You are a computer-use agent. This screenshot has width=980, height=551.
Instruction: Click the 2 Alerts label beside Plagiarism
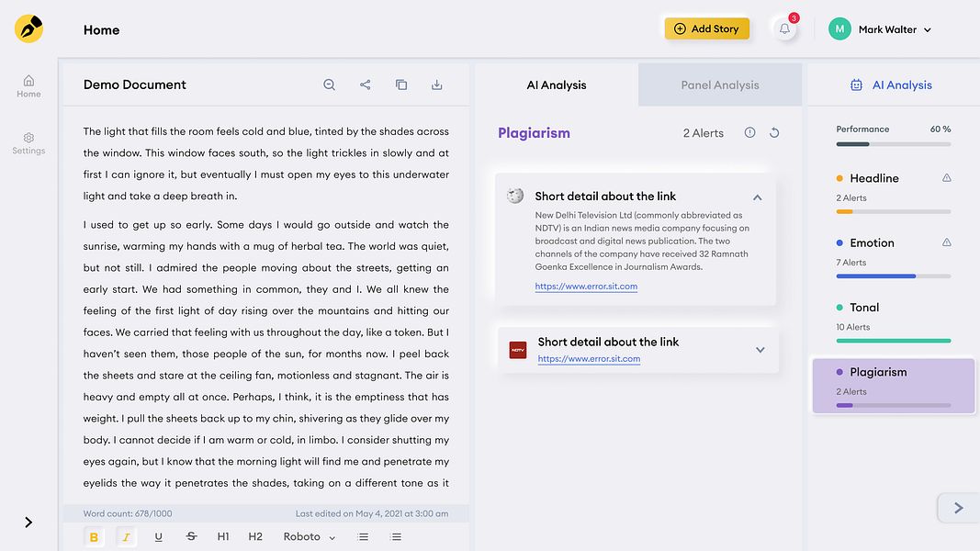704,133
